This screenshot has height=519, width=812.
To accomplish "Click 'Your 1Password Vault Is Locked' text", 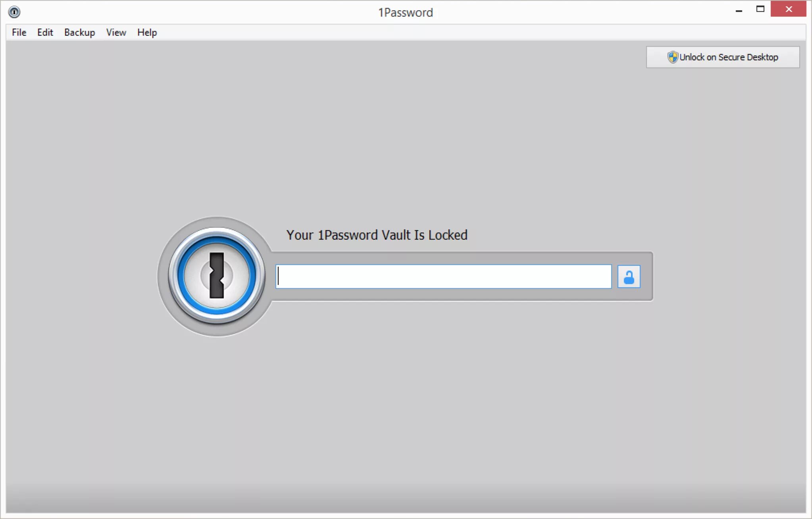I will point(377,235).
